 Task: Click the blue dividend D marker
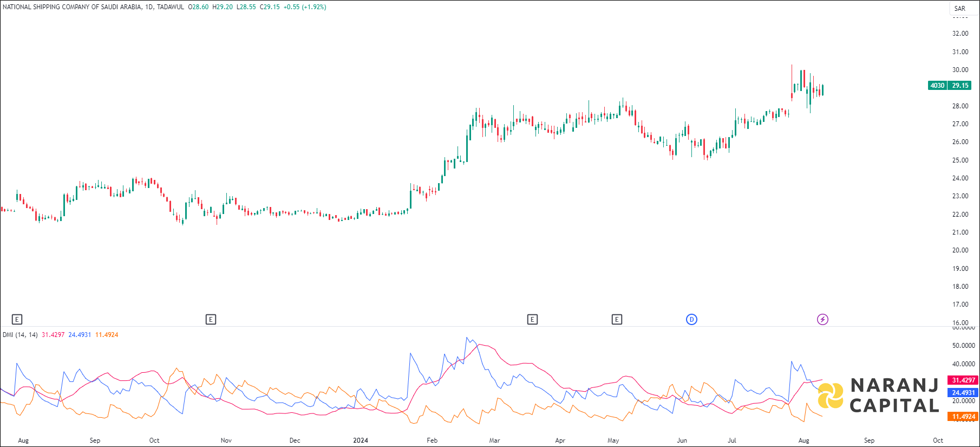[691, 319]
